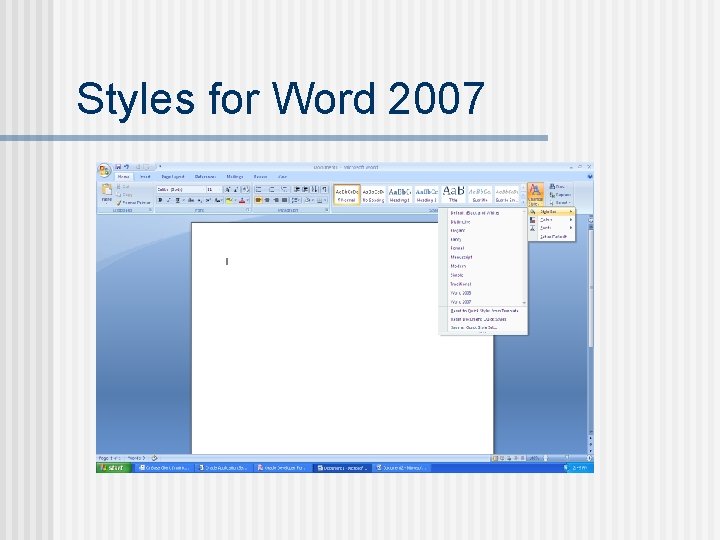Select the Title quick style
This screenshot has height=540, width=720.
tap(453, 195)
